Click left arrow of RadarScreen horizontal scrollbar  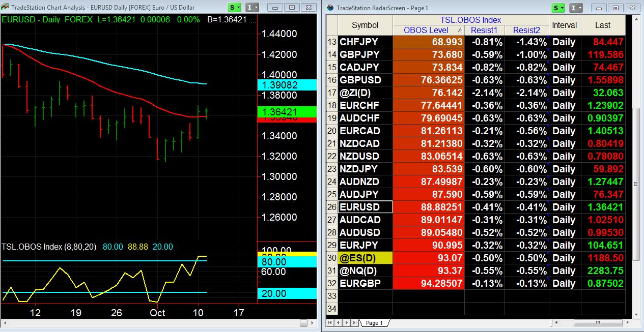[556, 323]
